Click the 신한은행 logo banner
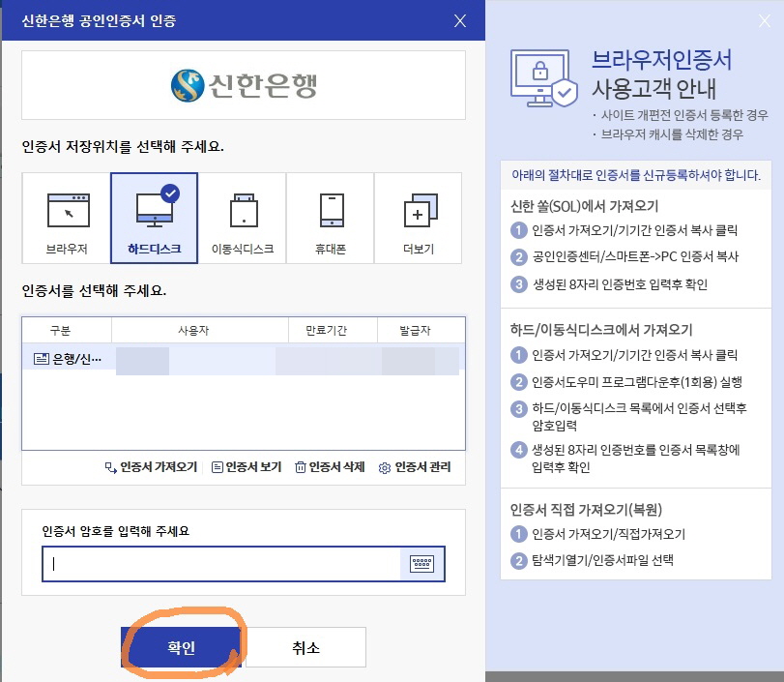 coord(244,85)
